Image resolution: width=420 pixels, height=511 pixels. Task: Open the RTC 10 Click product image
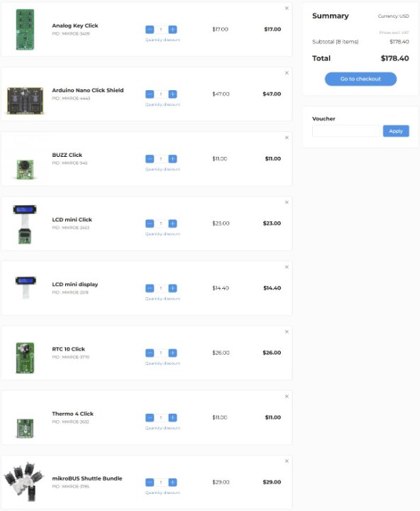pos(25,358)
